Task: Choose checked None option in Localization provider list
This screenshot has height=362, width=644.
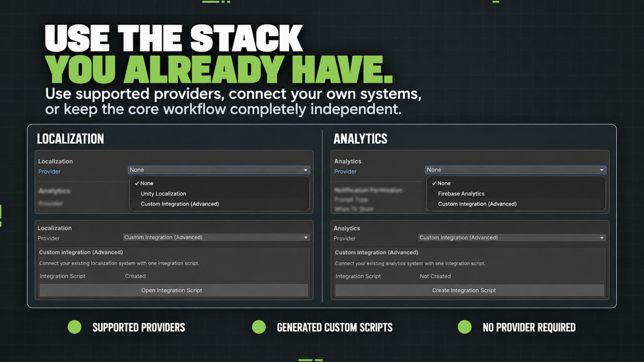Action: pyautogui.click(x=219, y=183)
